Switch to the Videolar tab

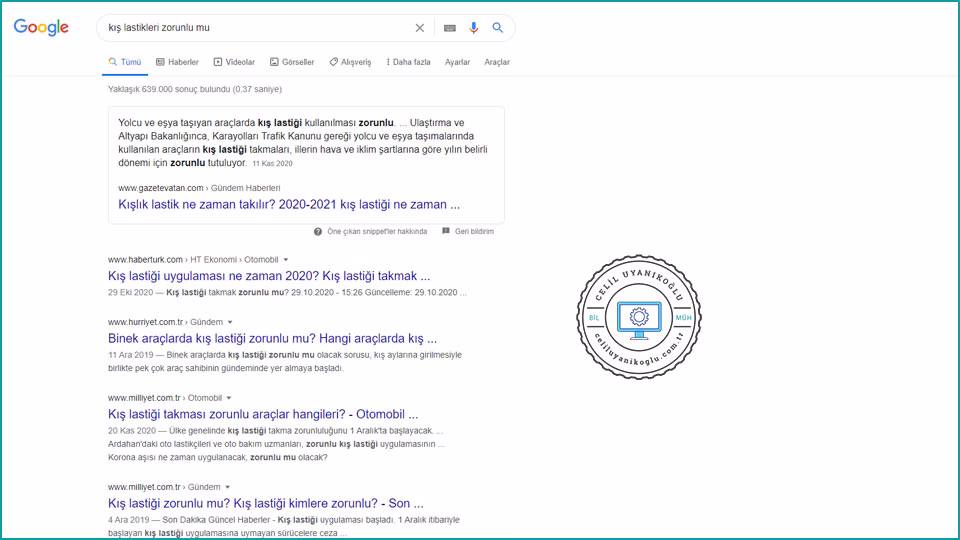(x=234, y=62)
